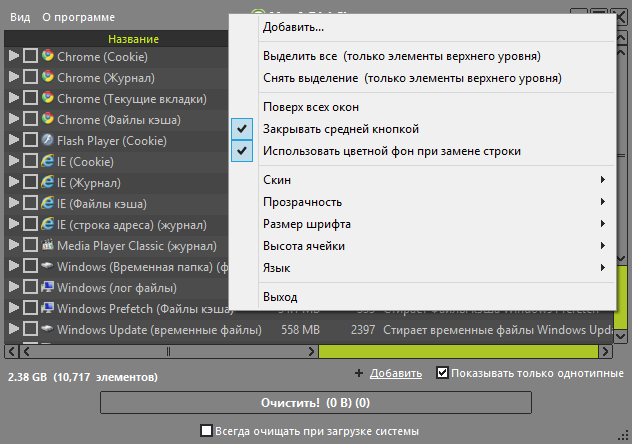
Task: Expand the Chrome (Файлы кэша) row
Action: [14, 119]
